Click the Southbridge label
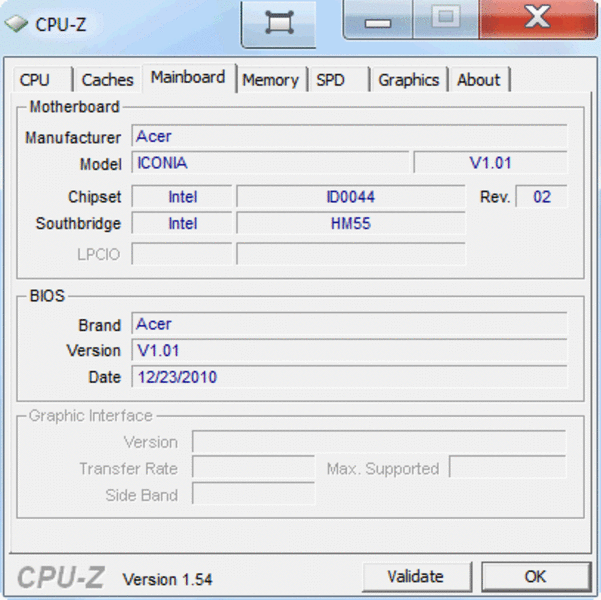Screen dimensions: 601x600 click(78, 224)
